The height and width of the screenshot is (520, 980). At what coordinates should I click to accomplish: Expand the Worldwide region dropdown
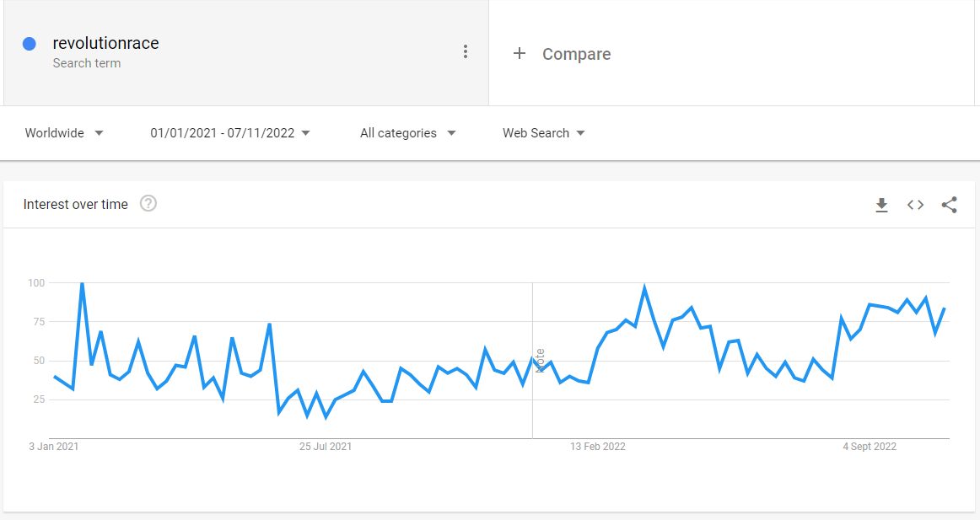click(x=64, y=133)
